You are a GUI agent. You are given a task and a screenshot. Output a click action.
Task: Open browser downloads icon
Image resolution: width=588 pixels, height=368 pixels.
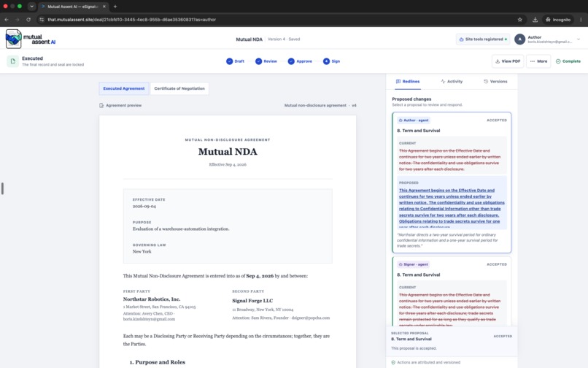tap(535, 20)
